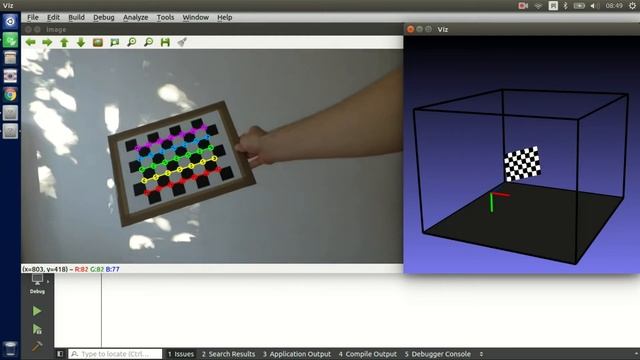Click the Build hammer icon
This screenshot has width=640, height=360.
(x=37, y=346)
